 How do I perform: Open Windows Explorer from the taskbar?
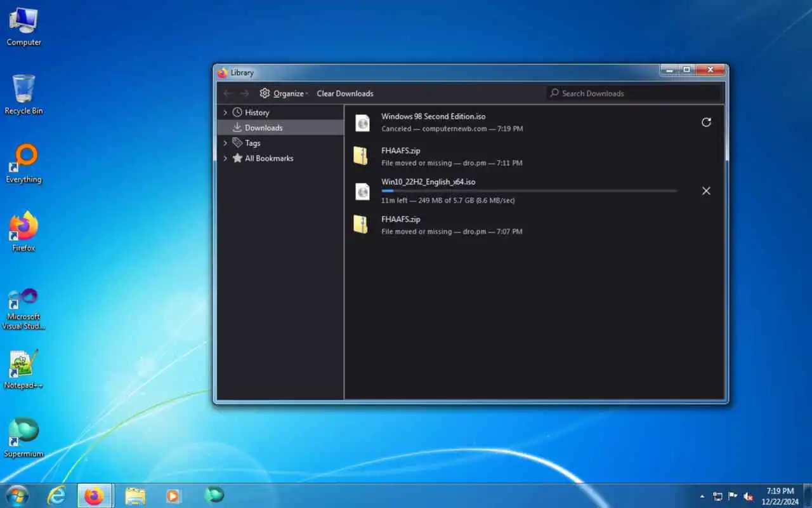click(135, 495)
